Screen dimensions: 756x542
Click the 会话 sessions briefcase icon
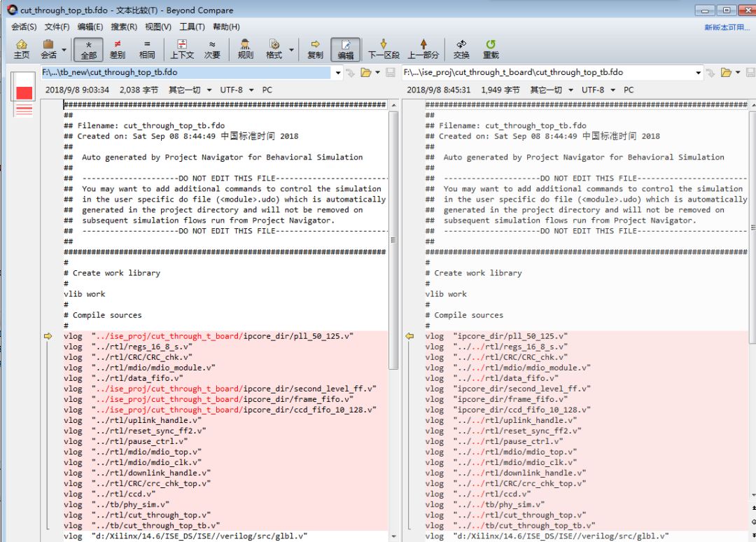(x=48, y=49)
